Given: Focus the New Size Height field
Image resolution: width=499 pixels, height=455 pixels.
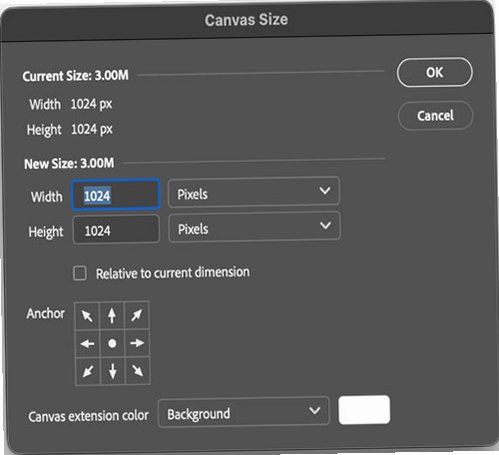Looking at the screenshot, I should [116, 230].
